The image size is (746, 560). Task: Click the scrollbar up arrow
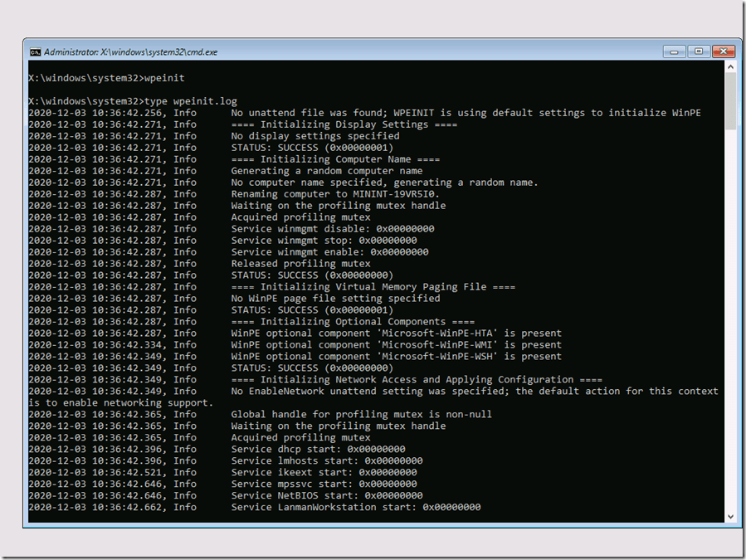click(x=730, y=68)
